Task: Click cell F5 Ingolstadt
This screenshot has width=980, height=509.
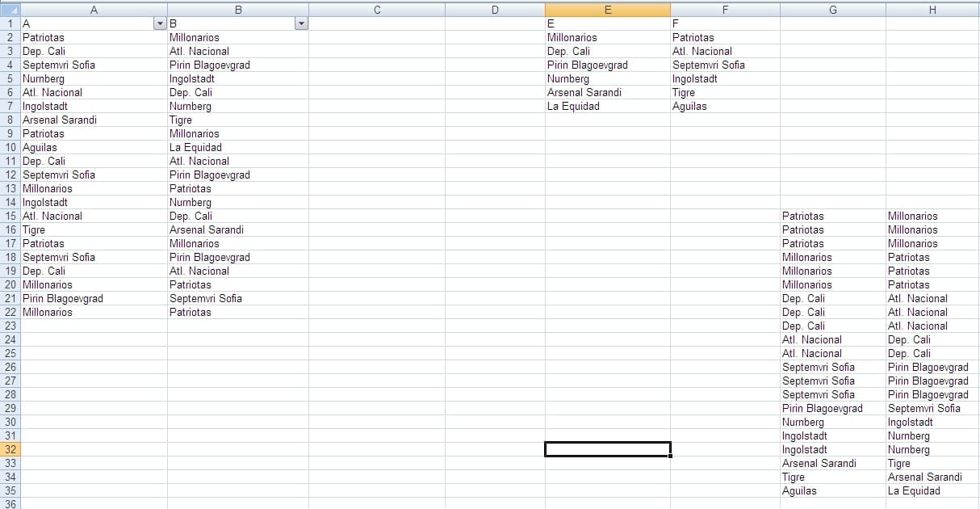Action: tap(725, 78)
